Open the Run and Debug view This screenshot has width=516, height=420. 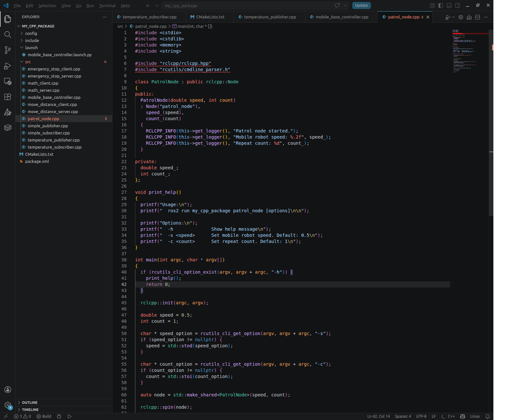click(8, 66)
